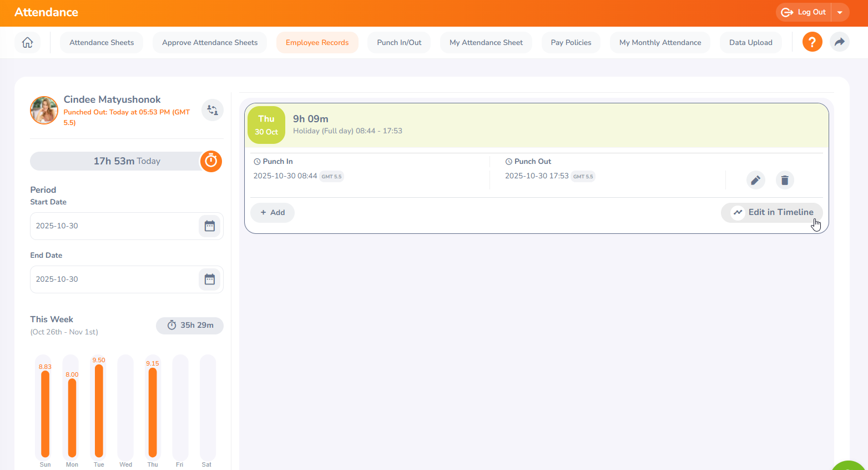Go to the Home icon
Screen dimensions: 868x470
pos(27,42)
